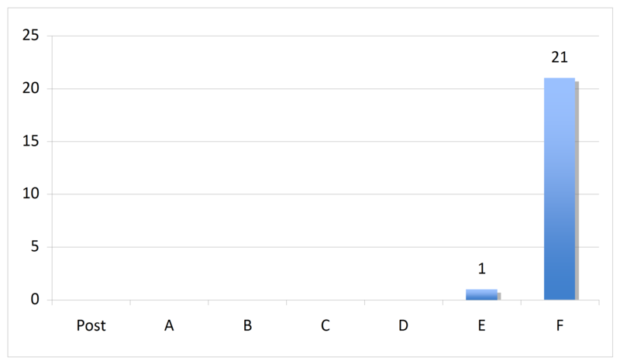This screenshot has width=620, height=364.
Task: Click the B category label
Action: click(247, 325)
